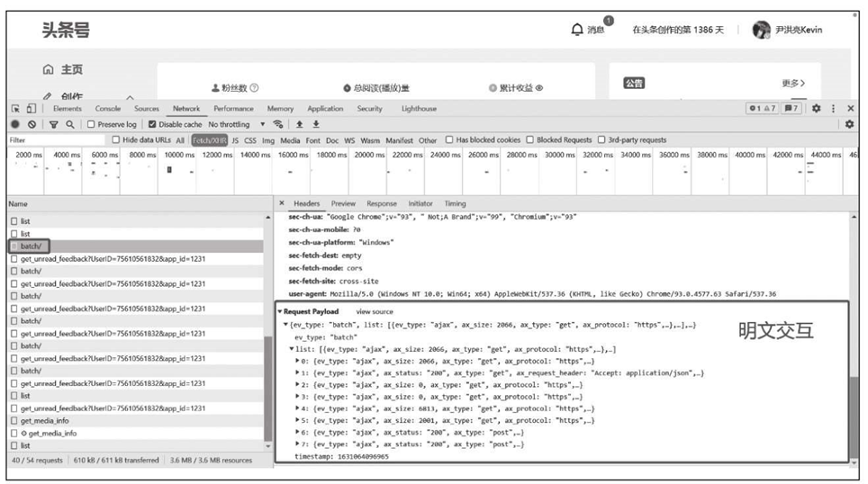
Task: Expand list item 0 in payload
Action: pos(298,361)
